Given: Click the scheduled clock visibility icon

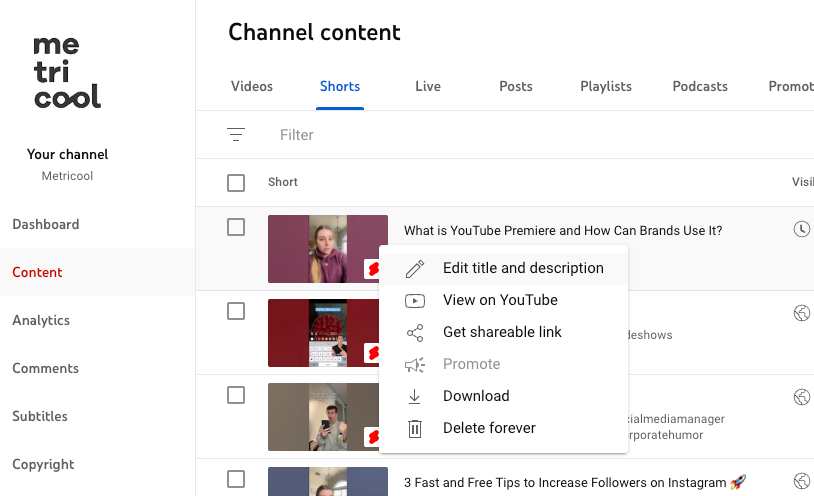Looking at the screenshot, I should 802,229.
